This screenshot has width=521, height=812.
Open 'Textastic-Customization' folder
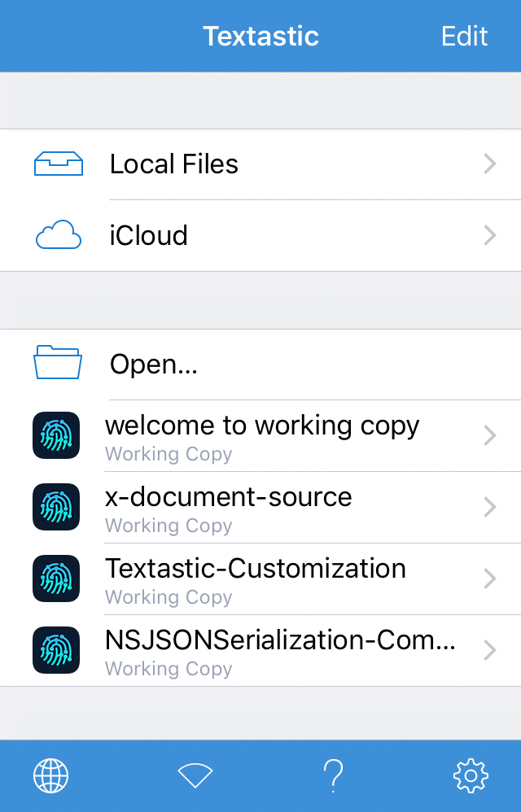260,579
